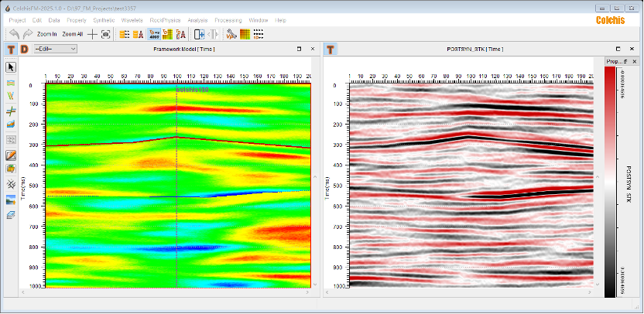Screen dimensions: 644x314
Task: Click the redo arrow in the toolbar
Action: pos(28,35)
